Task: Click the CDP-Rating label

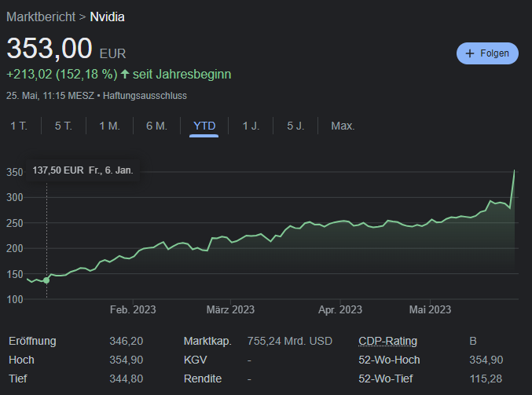Action: coord(387,341)
